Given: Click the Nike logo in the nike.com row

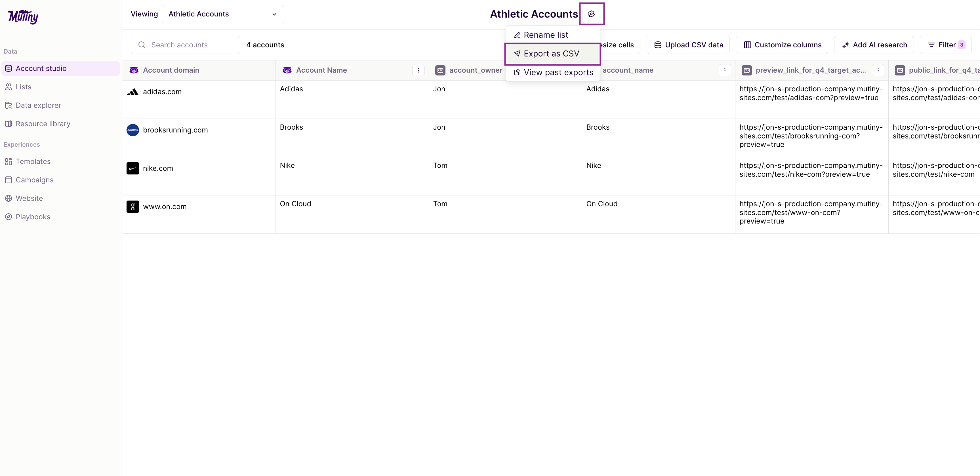Looking at the screenshot, I should pos(133,168).
